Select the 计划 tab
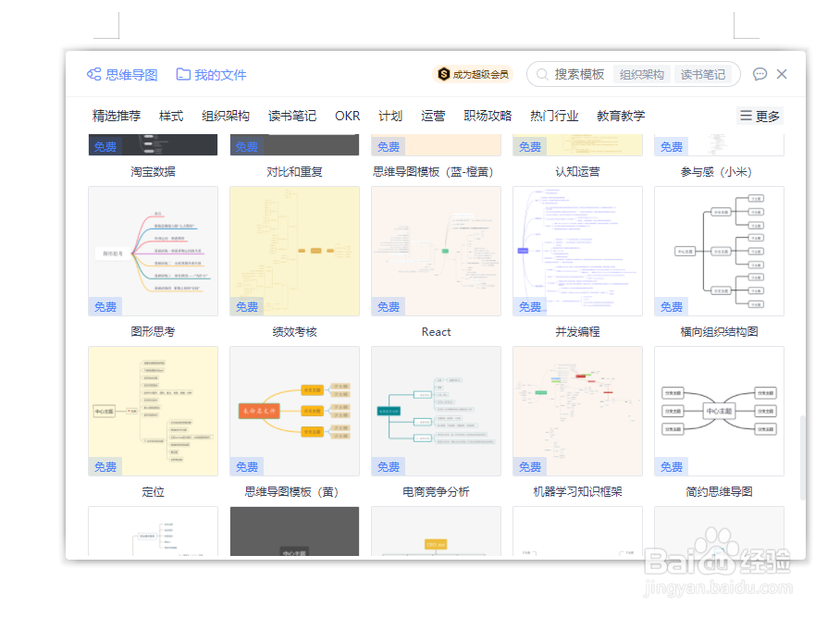Image resolution: width=840 pixels, height=617 pixels. click(390, 116)
